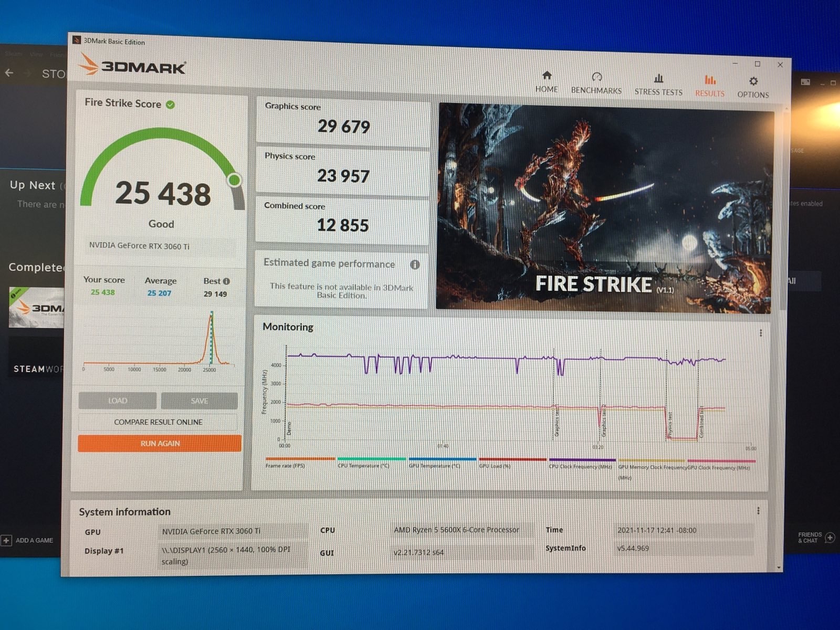
Task: Click ADD A GAME plus icon in Steam
Action: (6, 540)
